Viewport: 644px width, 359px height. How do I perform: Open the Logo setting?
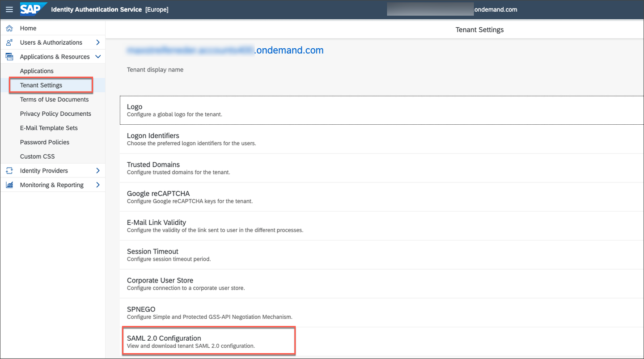[382, 110]
